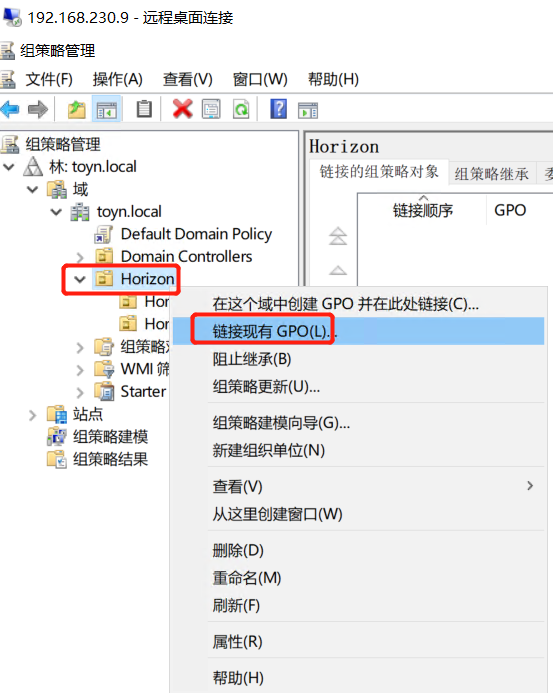The height and width of the screenshot is (693, 553).
Task: Collapse the toyn.local domain node
Action: (56, 212)
